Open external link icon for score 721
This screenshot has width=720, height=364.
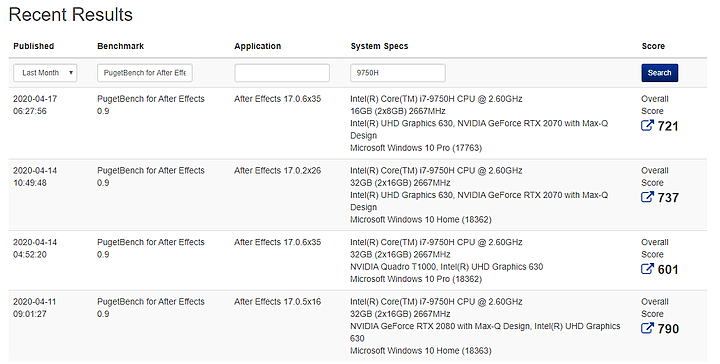[x=647, y=125]
